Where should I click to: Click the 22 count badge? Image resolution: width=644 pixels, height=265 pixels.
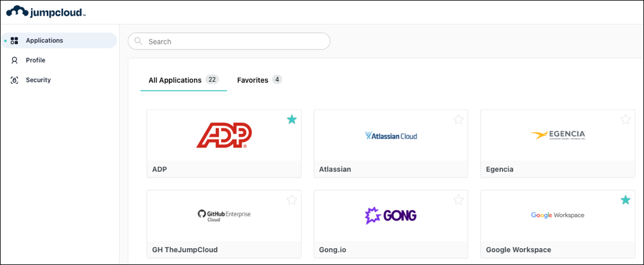(x=212, y=79)
